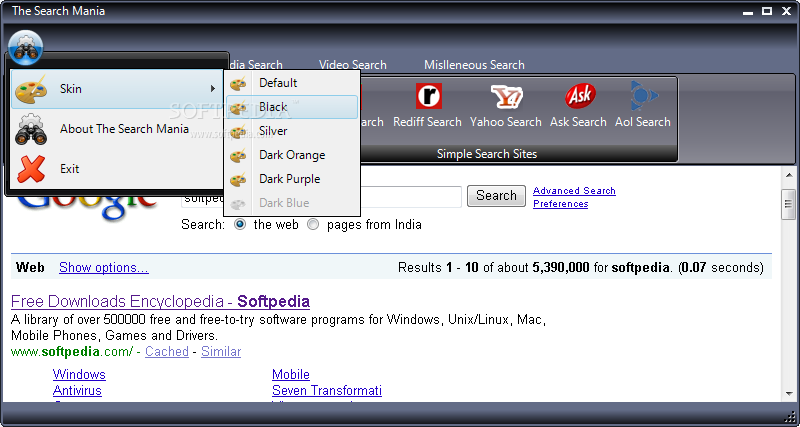The height and width of the screenshot is (427, 800).
Task: Click the About binoculars gear icon
Action: pos(31,129)
